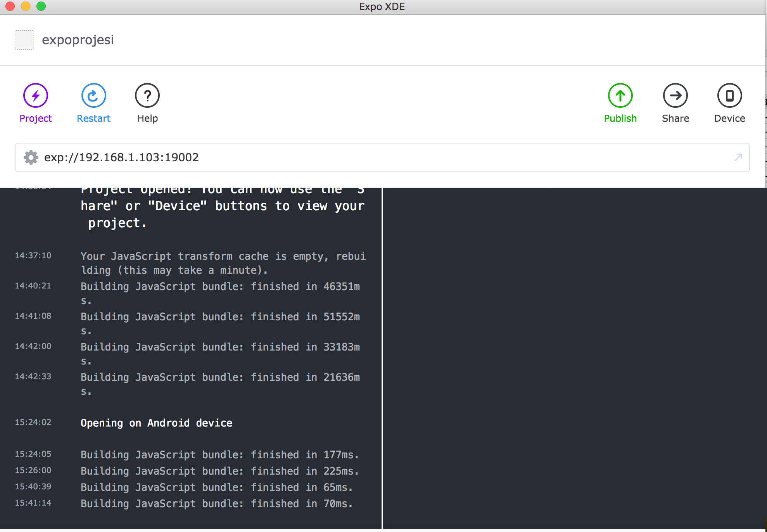The image size is (767, 532).
Task: Click timestamp 15:24:02
Action: [x=33, y=422]
